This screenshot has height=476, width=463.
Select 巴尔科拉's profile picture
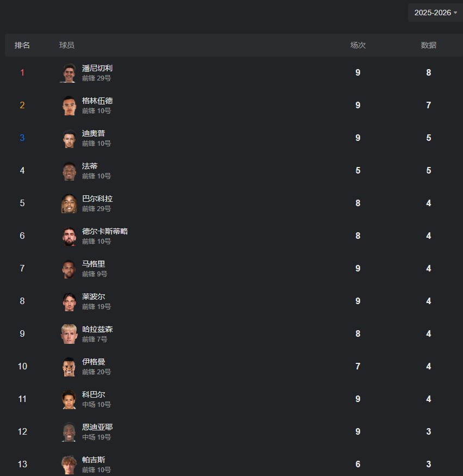pyautogui.click(x=69, y=203)
